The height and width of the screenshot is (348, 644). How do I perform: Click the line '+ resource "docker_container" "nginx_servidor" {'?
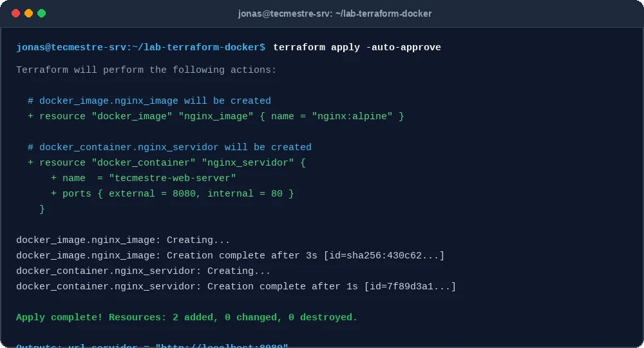167,162
